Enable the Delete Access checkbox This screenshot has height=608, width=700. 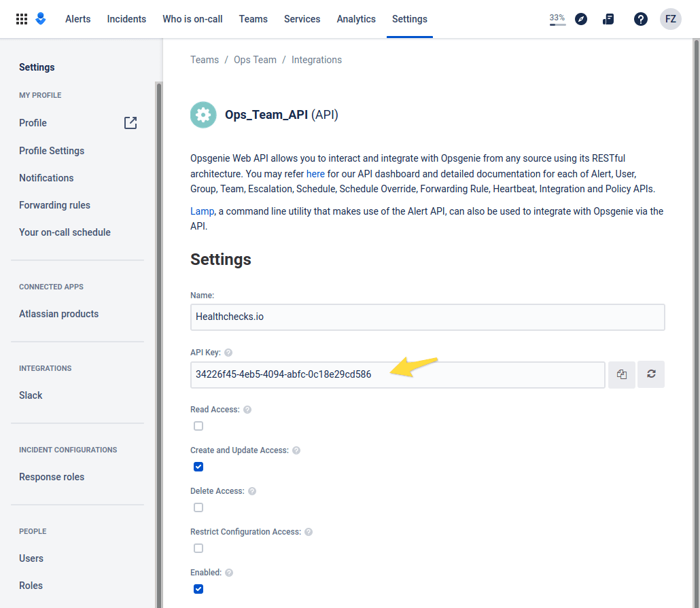point(198,507)
